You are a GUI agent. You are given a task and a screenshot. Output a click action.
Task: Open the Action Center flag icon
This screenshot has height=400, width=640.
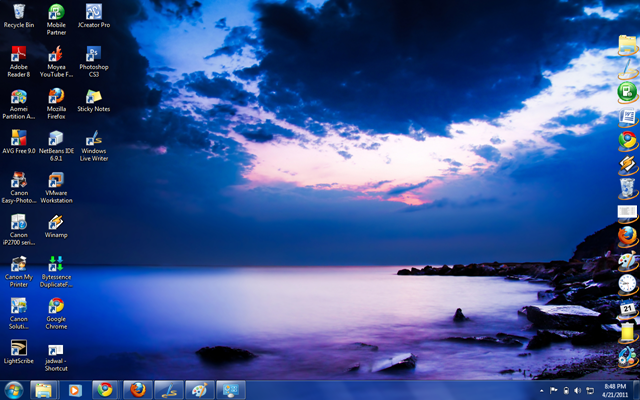tap(553, 391)
